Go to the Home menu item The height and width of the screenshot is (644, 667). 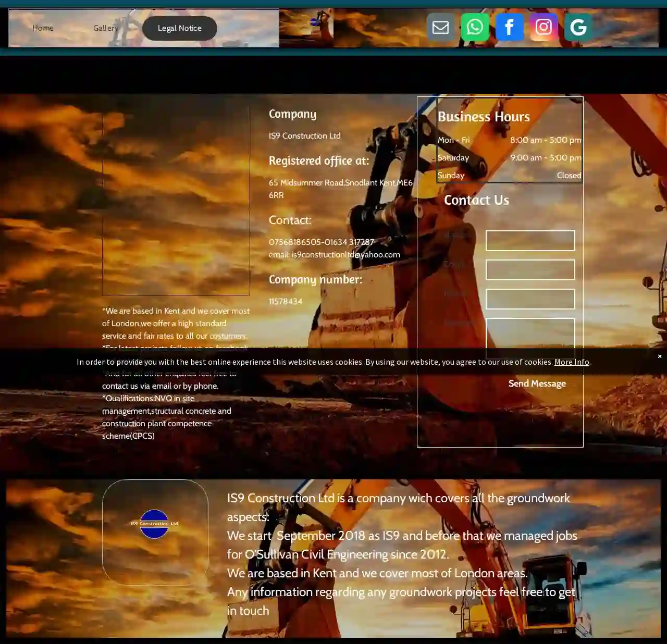pos(43,28)
